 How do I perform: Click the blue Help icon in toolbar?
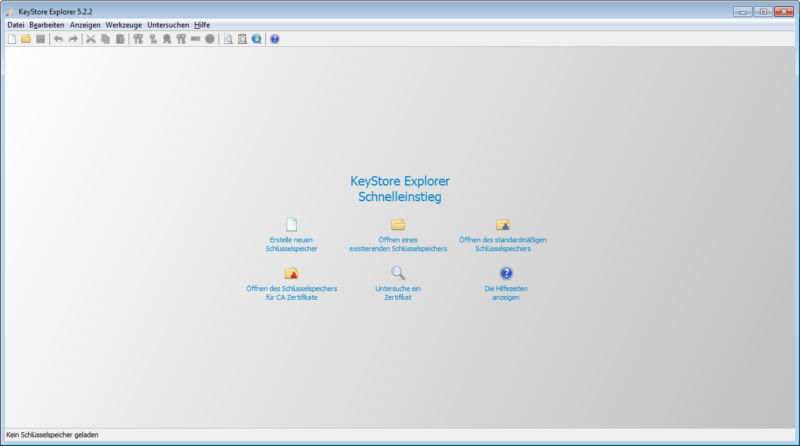point(275,39)
